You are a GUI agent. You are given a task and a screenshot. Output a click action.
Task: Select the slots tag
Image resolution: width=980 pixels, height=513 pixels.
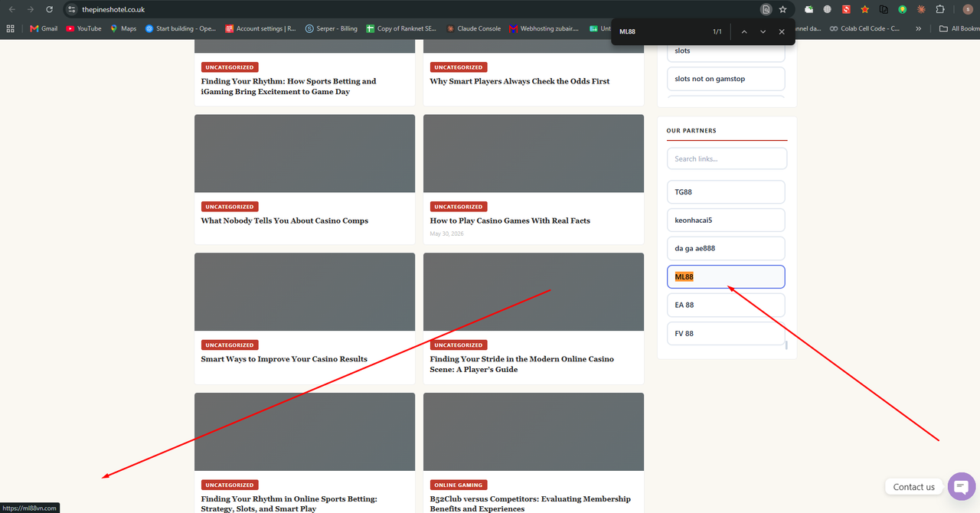point(726,51)
